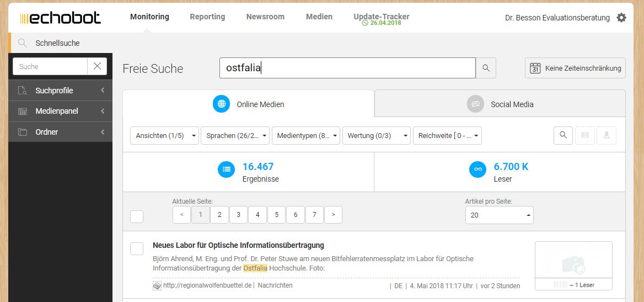Click the 6.700 K Leser count
The image size is (644, 302).
(511, 167)
